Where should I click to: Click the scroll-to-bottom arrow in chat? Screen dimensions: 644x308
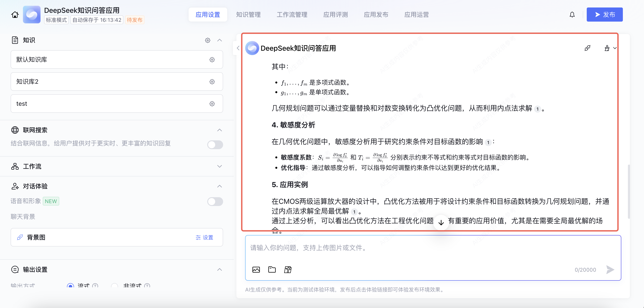point(441,222)
